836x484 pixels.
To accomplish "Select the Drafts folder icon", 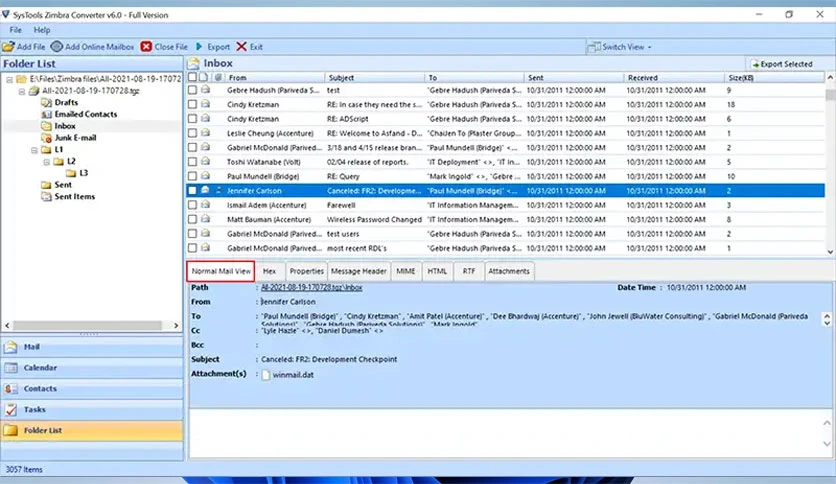I will [x=46, y=102].
